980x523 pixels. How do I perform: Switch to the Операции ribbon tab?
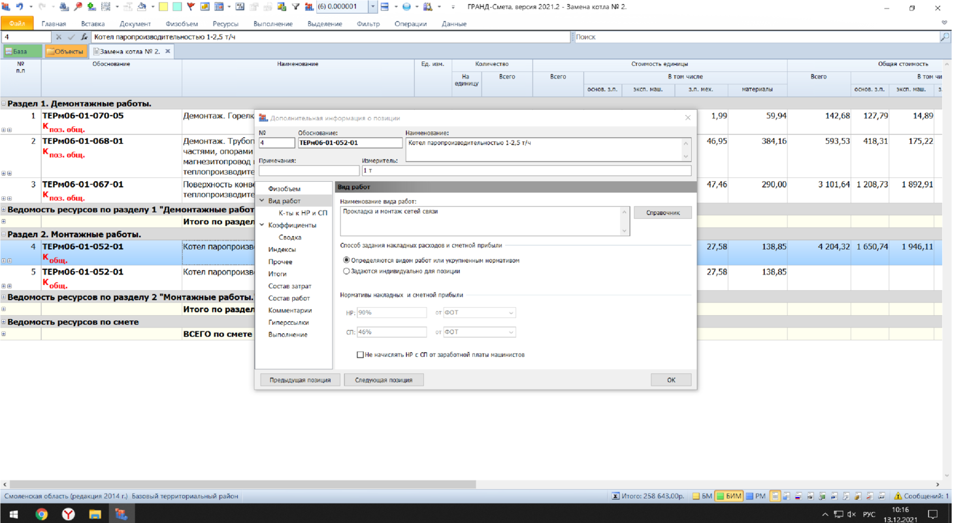(x=410, y=24)
